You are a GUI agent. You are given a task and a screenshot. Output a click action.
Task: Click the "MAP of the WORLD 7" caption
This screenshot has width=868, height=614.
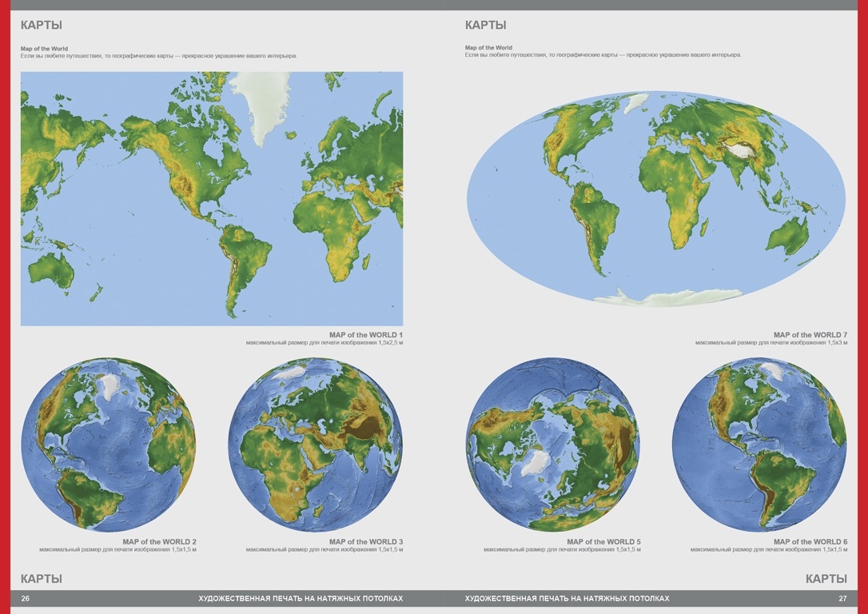[810, 335]
